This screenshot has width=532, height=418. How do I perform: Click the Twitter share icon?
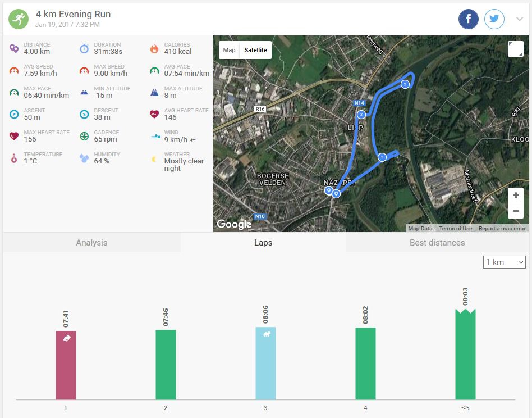click(x=494, y=20)
